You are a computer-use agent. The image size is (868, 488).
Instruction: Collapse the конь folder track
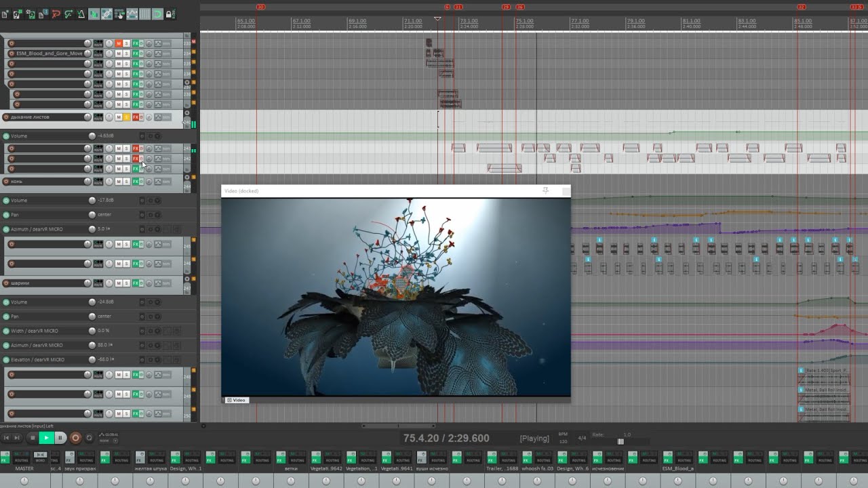(187, 177)
